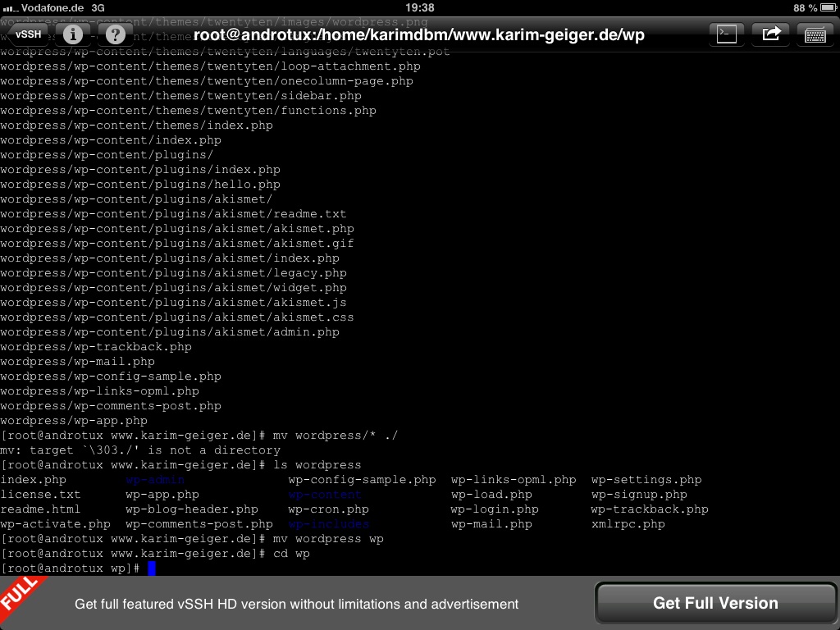Tap the 3G network indicator
This screenshot has width=840, height=630.
(98, 8)
